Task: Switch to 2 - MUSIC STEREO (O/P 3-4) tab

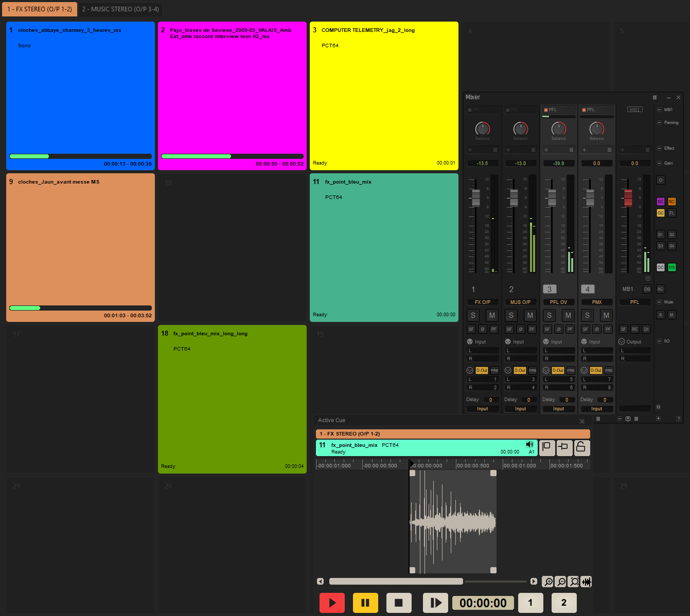Action: [120, 9]
